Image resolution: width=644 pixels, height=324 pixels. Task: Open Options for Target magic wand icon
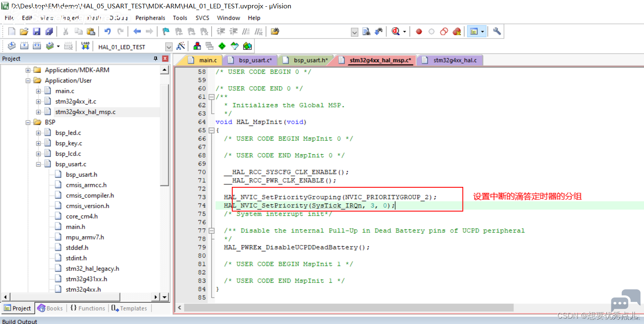coord(181,46)
